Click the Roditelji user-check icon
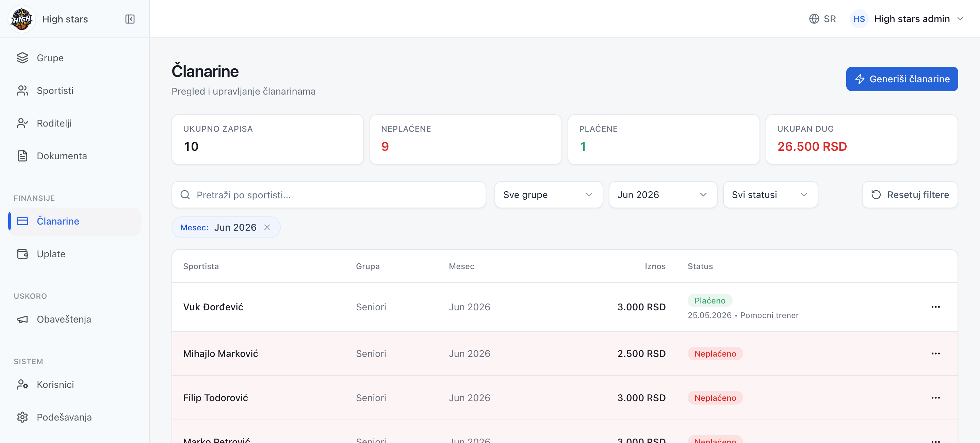Screen dimensions: 980x443 point(22,123)
